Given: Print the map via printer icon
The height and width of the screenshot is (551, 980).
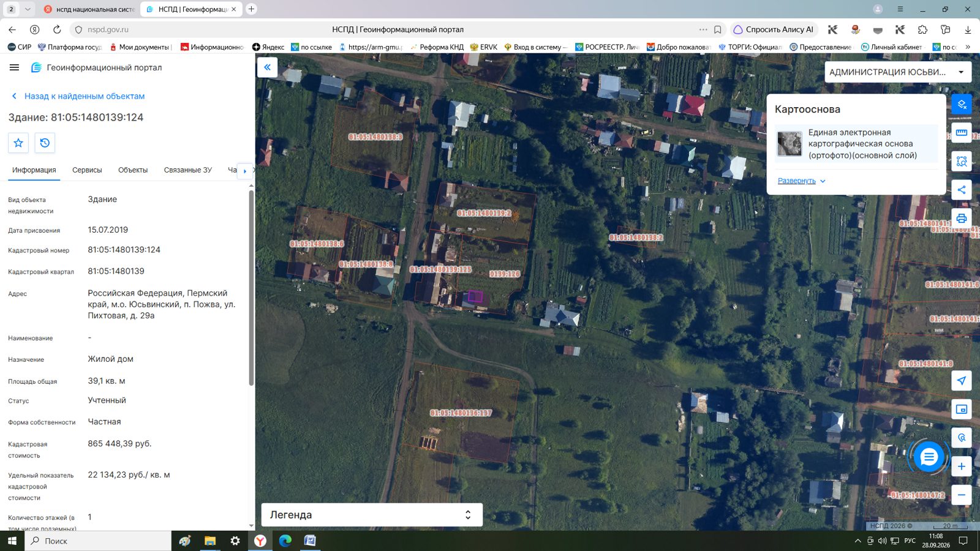Looking at the screenshot, I should pyautogui.click(x=962, y=219).
